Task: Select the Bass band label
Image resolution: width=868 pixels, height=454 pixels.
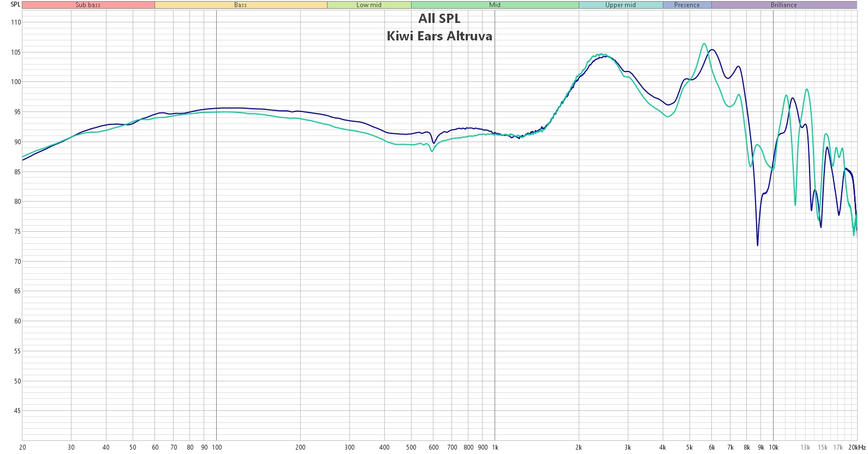Action: pyautogui.click(x=241, y=5)
